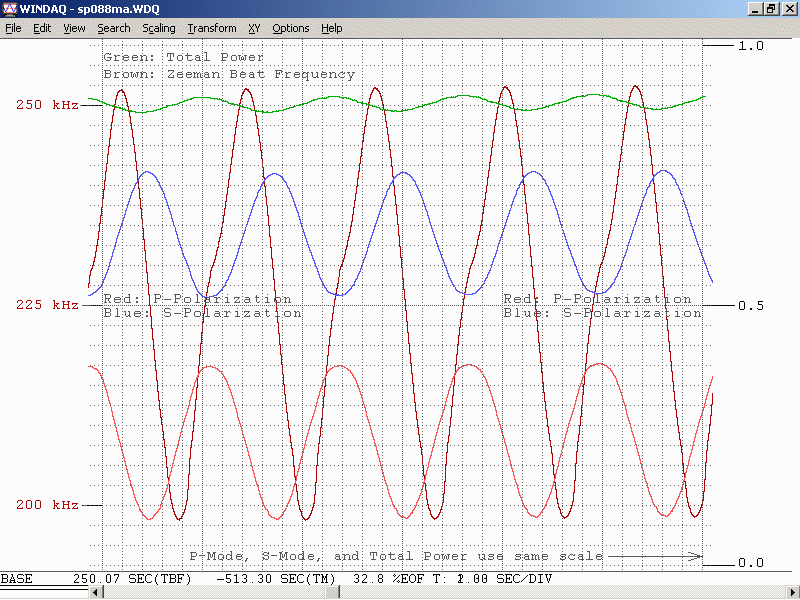Screen dimensions: 800x600
Task: Minimize the WINDAQ window
Action: (755, 9)
